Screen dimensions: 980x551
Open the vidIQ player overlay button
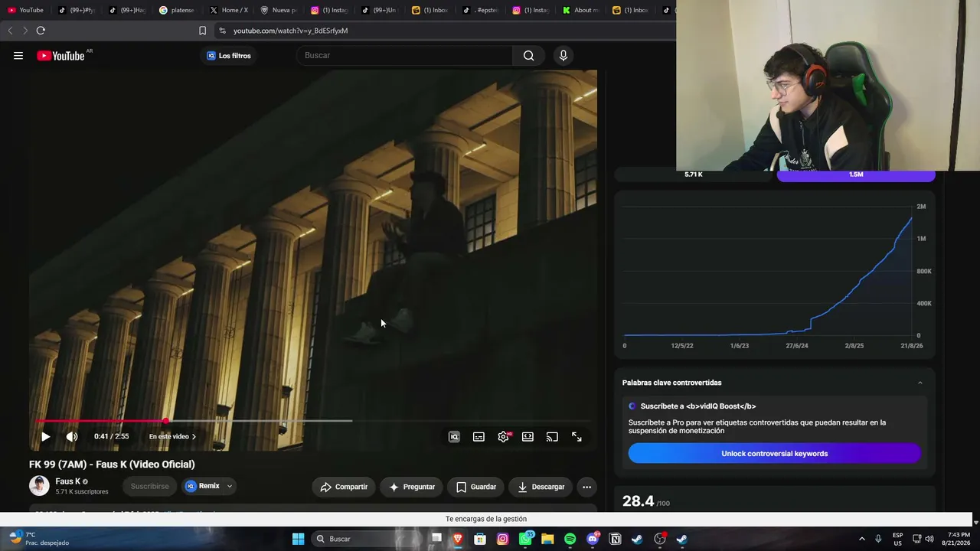pyautogui.click(x=454, y=436)
